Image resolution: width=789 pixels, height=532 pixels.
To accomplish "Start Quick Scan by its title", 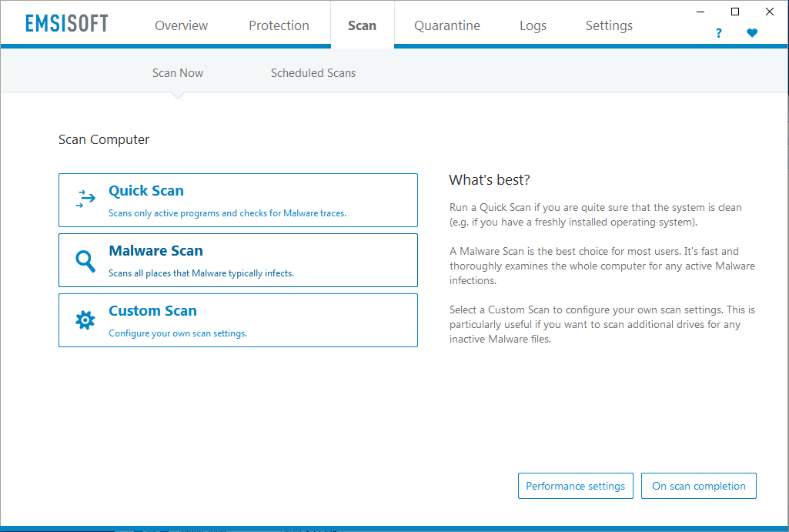I will coord(146,191).
